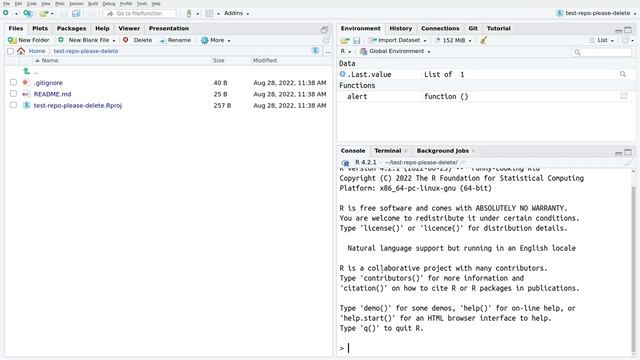Click the Save Workspace disk icon

click(356, 40)
